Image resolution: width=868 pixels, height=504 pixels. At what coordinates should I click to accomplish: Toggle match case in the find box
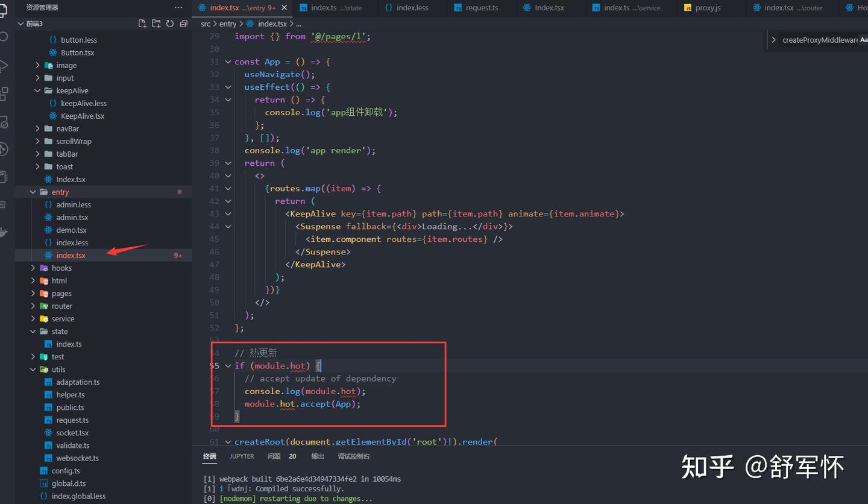coord(864,40)
